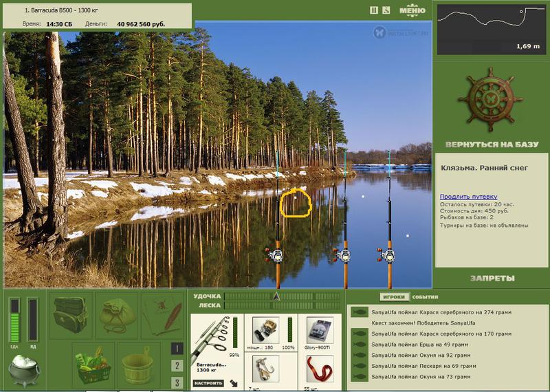Select the ИГРОКИ tab
Viewport: 550px width, 392px height.
coord(394,297)
